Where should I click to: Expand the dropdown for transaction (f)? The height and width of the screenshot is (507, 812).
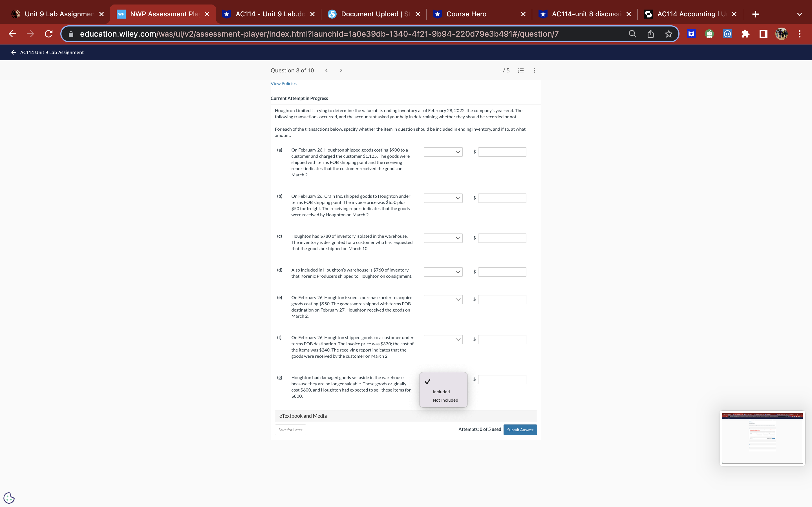443,339
